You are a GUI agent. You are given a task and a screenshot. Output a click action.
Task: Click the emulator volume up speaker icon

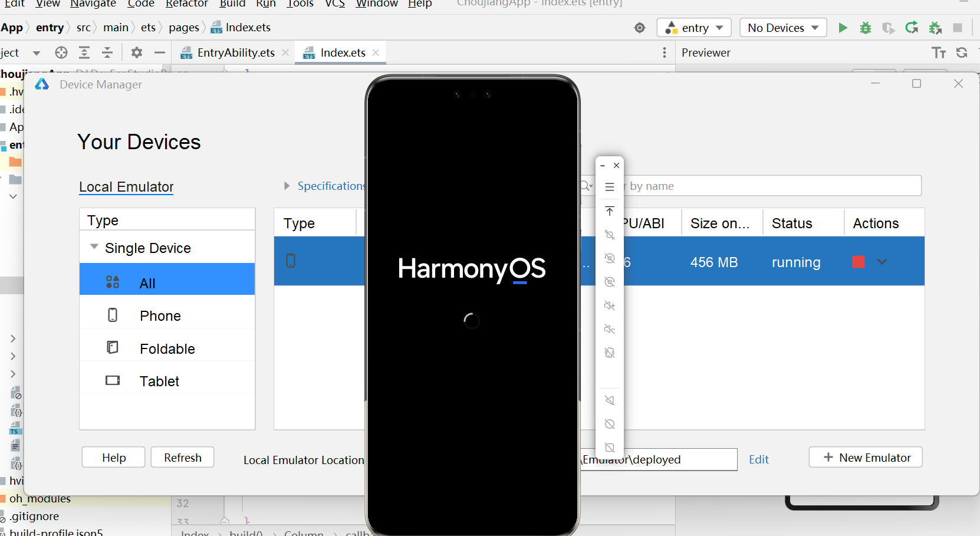coord(610,305)
